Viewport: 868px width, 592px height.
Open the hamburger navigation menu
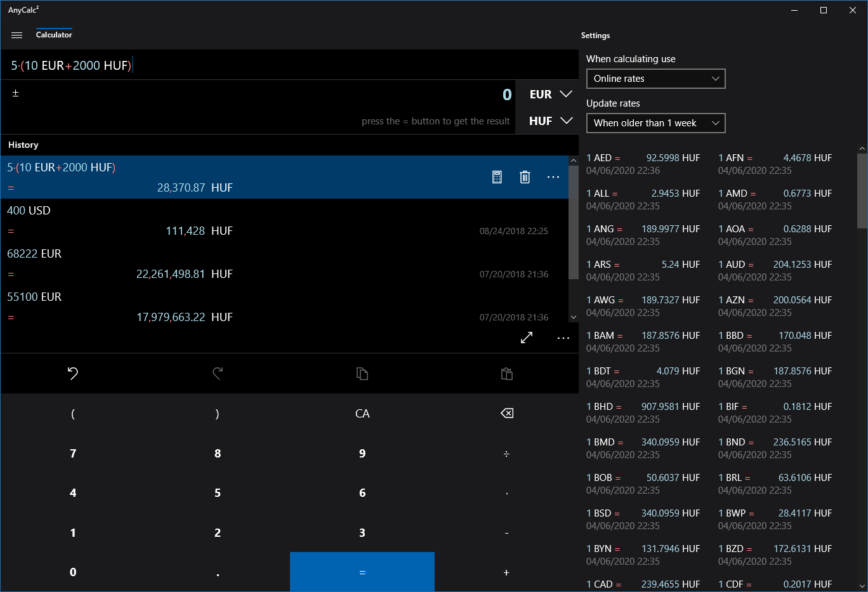[17, 35]
